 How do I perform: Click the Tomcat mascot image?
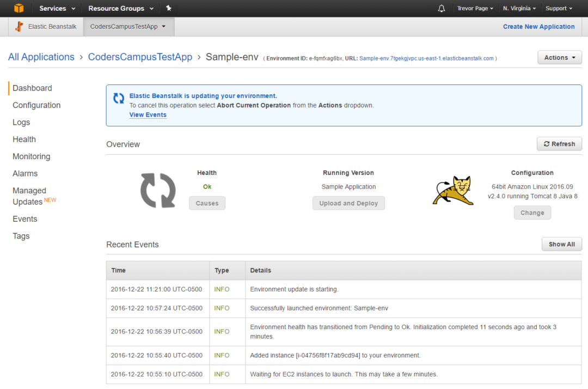[452, 190]
